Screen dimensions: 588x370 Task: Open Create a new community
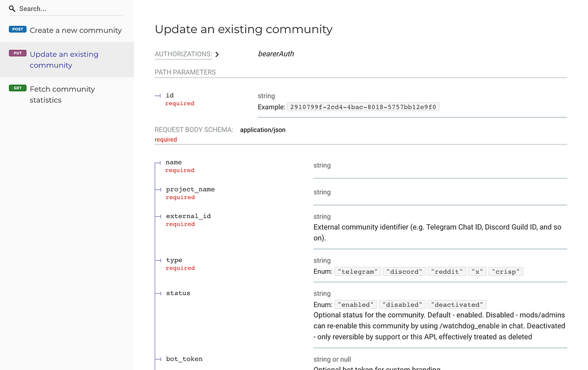pos(76,30)
